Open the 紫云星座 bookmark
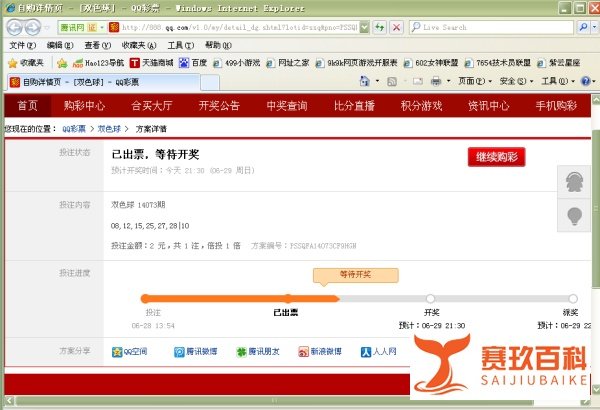The height and width of the screenshot is (410, 600). (559, 63)
